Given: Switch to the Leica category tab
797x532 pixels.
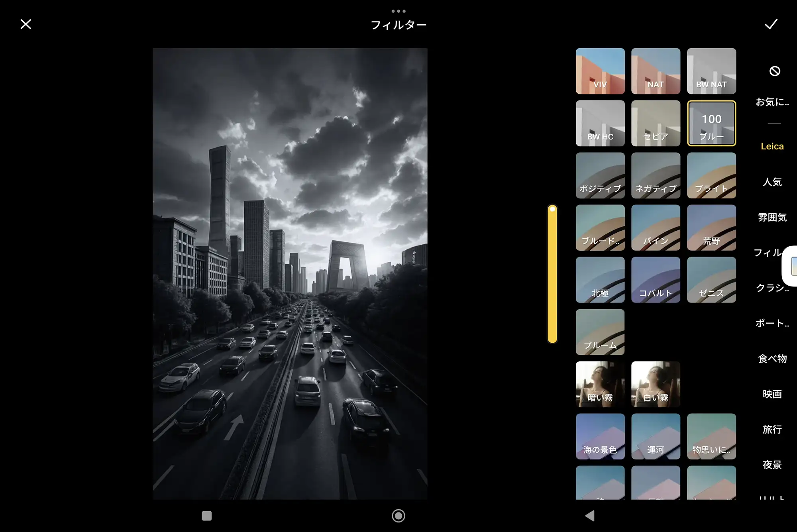Looking at the screenshot, I should coord(772,146).
